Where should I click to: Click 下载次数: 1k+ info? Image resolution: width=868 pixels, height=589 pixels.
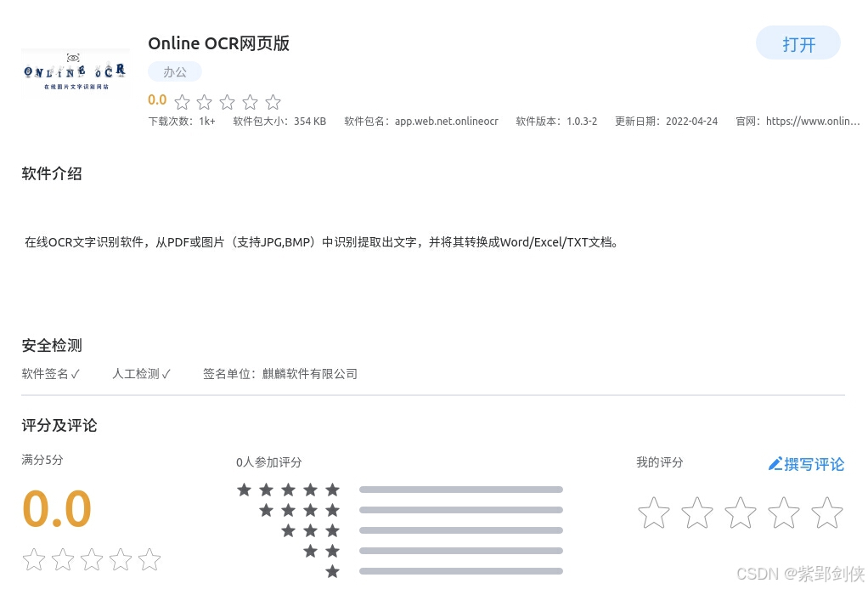[x=182, y=121]
